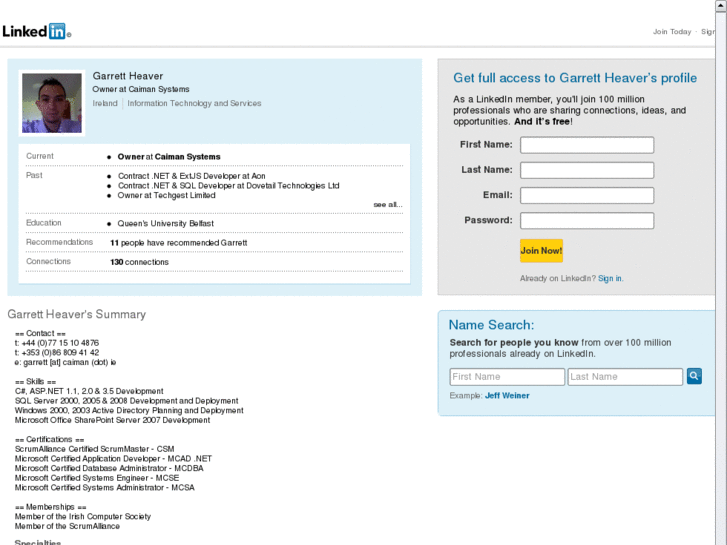
Task: Focus the Password signup field
Action: point(587,221)
